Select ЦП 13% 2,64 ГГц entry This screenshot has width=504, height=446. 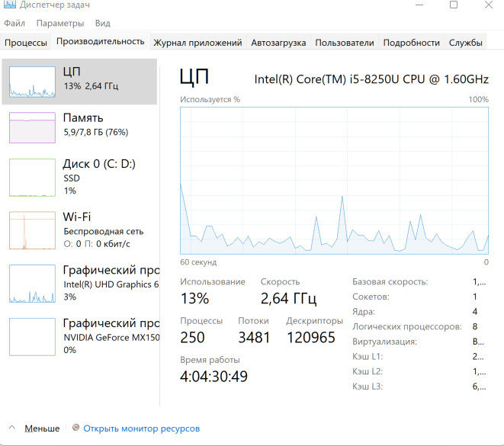[x=79, y=82]
